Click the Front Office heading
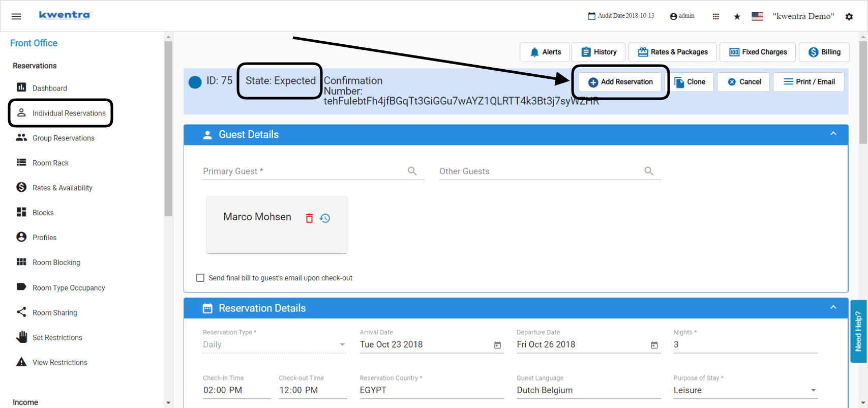 point(34,43)
